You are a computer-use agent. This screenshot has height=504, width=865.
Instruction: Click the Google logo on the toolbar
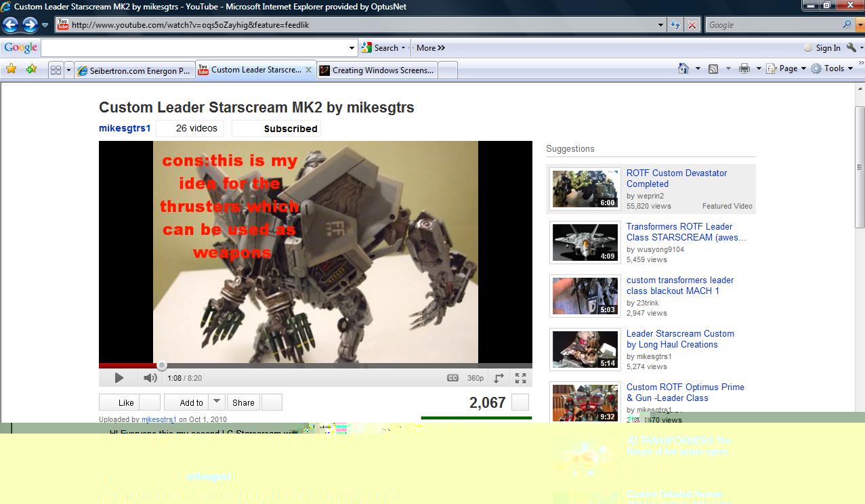20,48
